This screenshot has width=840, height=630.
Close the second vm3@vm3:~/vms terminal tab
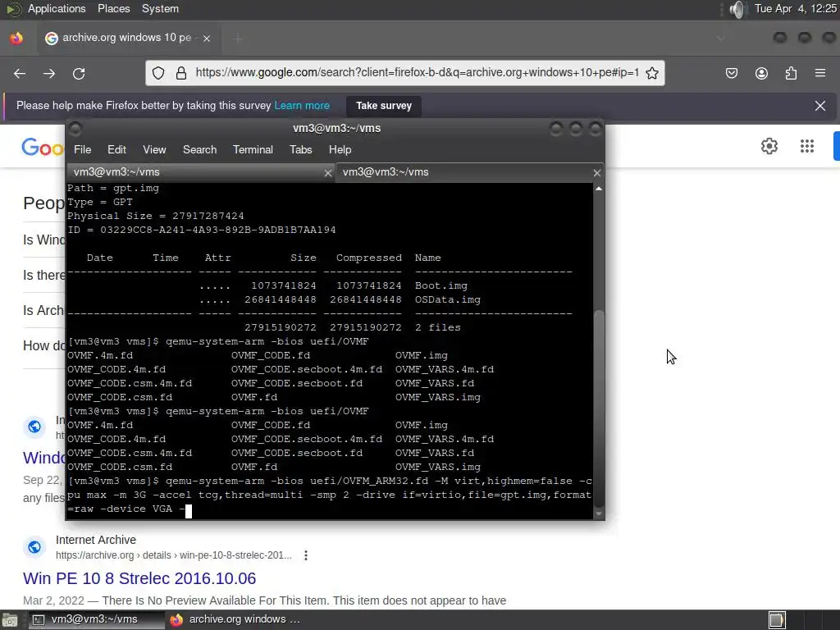click(597, 173)
